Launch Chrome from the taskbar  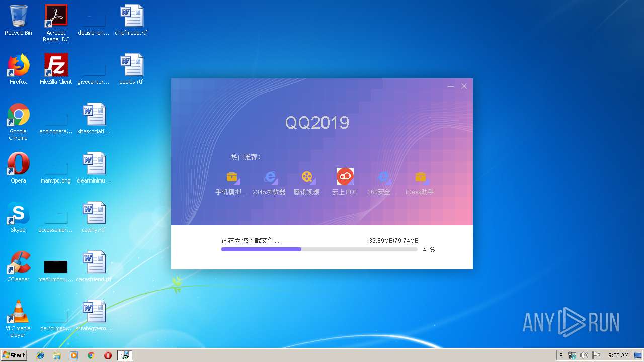click(91, 355)
